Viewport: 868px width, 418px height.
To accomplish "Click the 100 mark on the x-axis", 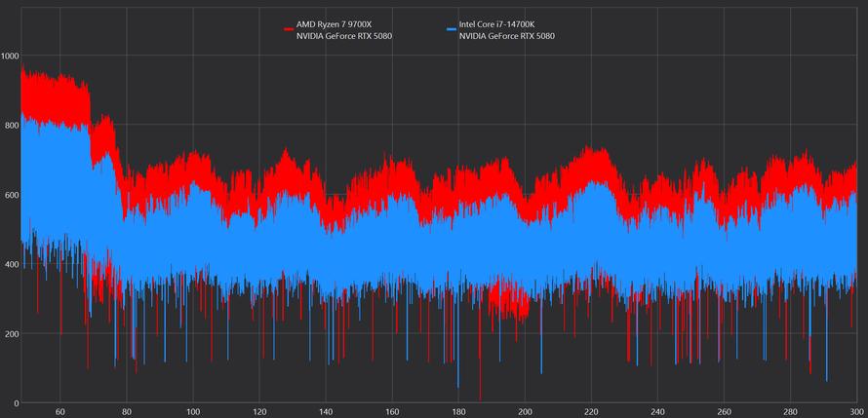I will click(x=193, y=411).
